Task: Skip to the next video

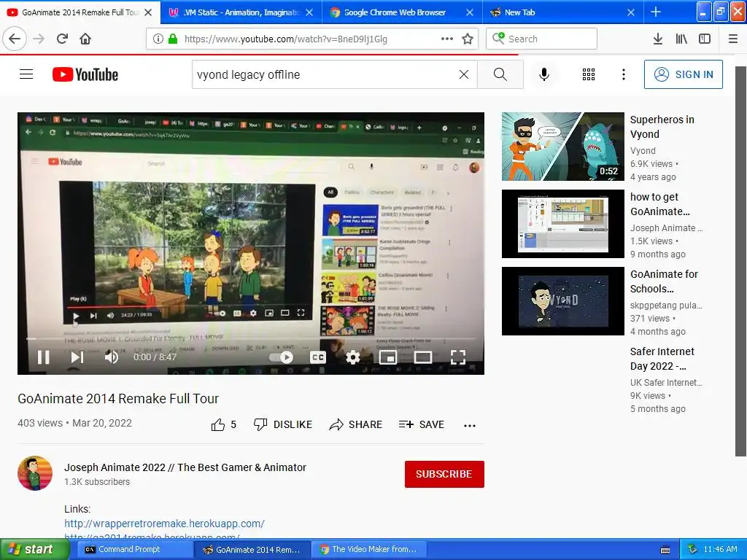Action: click(x=77, y=357)
